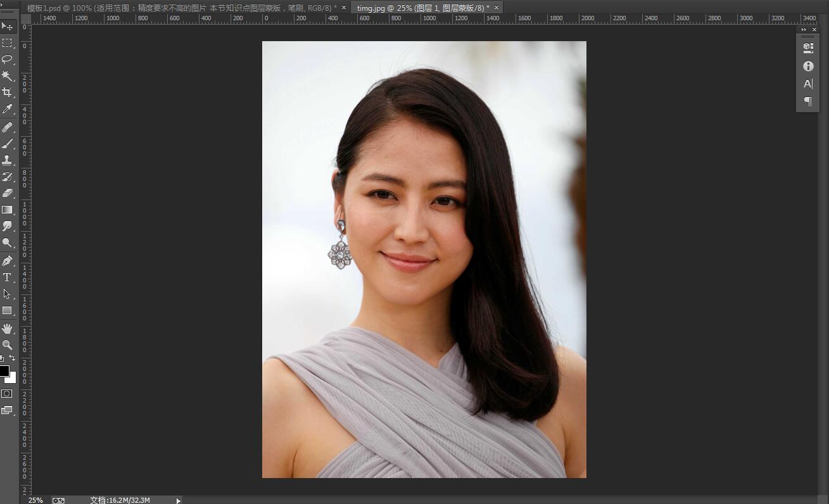The width and height of the screenshot is (829, 504).
Task: Toggle Quick Mask mode
Action: tap(7, 393)
